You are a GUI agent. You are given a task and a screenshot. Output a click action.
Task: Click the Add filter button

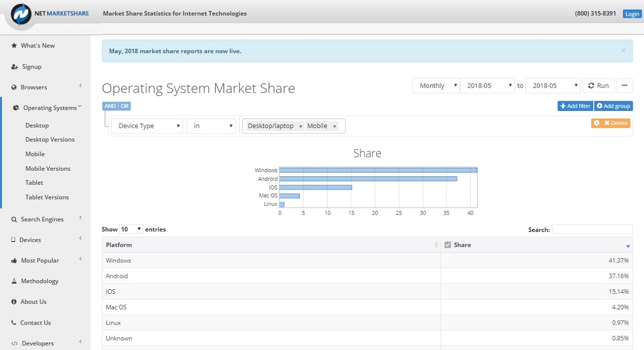pyautogui.click(x=575, y=106)
